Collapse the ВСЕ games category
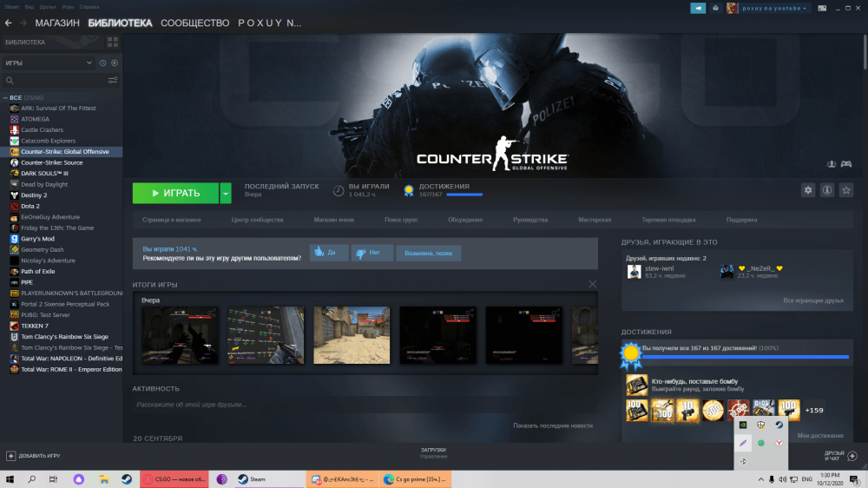This screenshot has width=868, height=488. click(x=5, y=97)
